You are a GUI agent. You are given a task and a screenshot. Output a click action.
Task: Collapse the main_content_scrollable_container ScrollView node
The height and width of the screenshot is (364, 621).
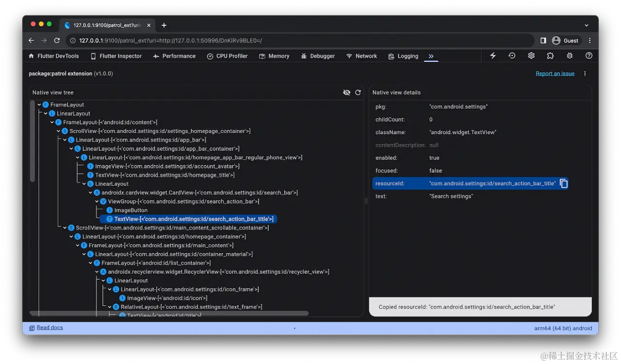click(65, 228)
